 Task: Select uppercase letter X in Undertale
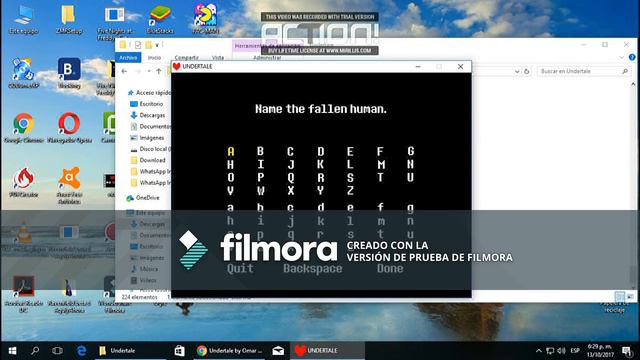(x=290, y=190)
